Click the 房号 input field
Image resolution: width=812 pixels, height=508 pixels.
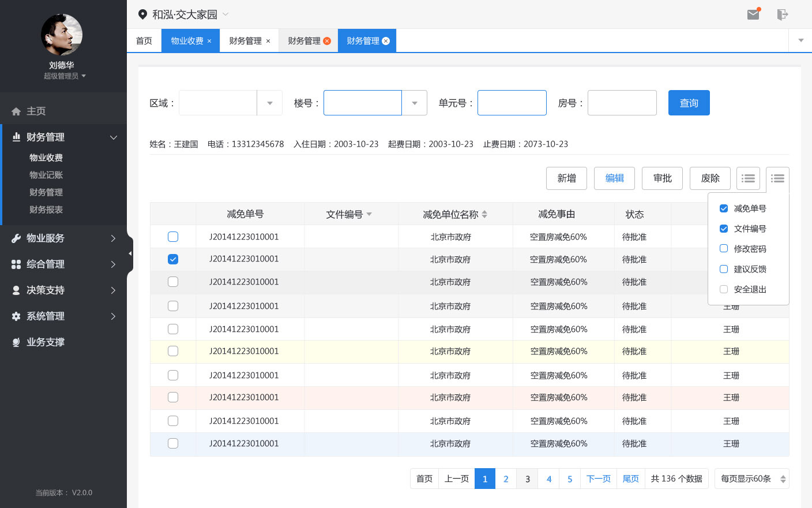pyautogui.click(x=622, y=102)
